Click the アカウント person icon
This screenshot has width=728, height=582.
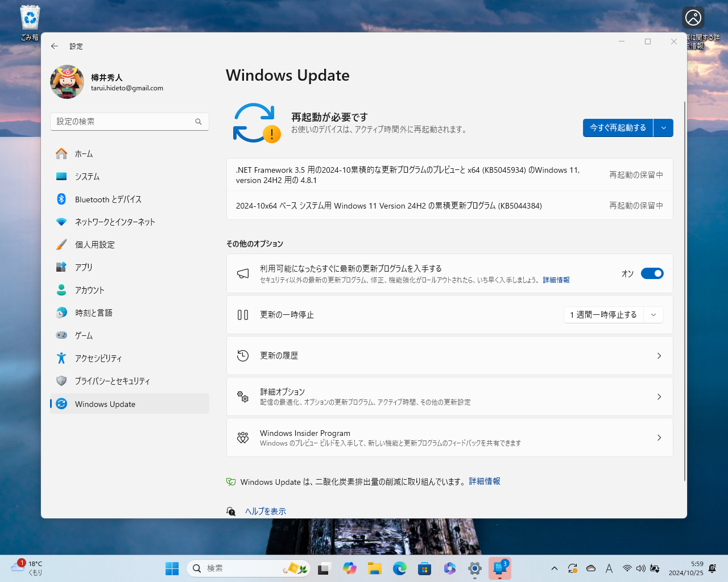pos(61,290)
